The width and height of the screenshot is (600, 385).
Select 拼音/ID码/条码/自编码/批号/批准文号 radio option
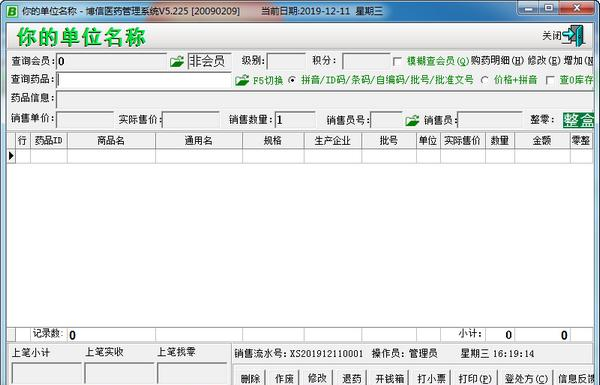292,80
